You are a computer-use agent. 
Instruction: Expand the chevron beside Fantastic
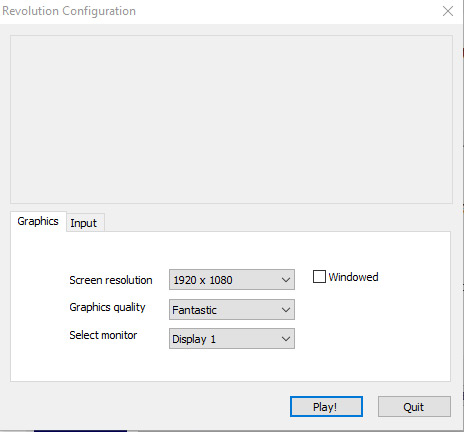point(286,310)
